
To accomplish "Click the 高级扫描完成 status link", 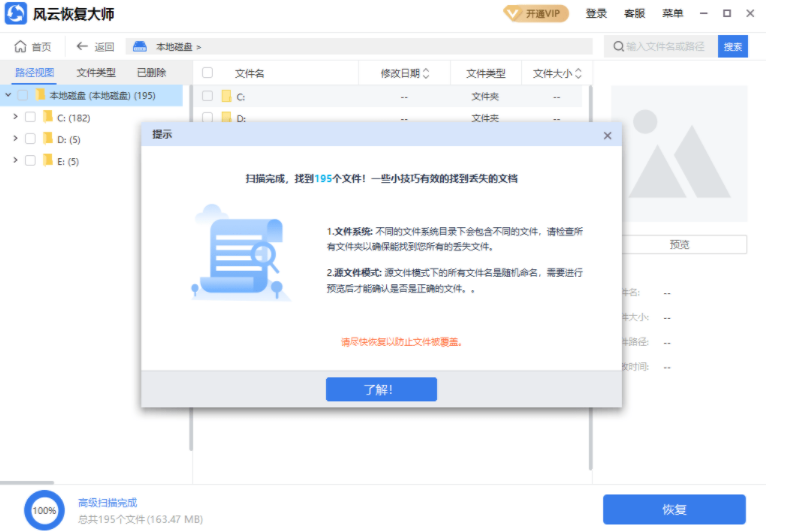I will pyautogui.click(x=108, y=503).
